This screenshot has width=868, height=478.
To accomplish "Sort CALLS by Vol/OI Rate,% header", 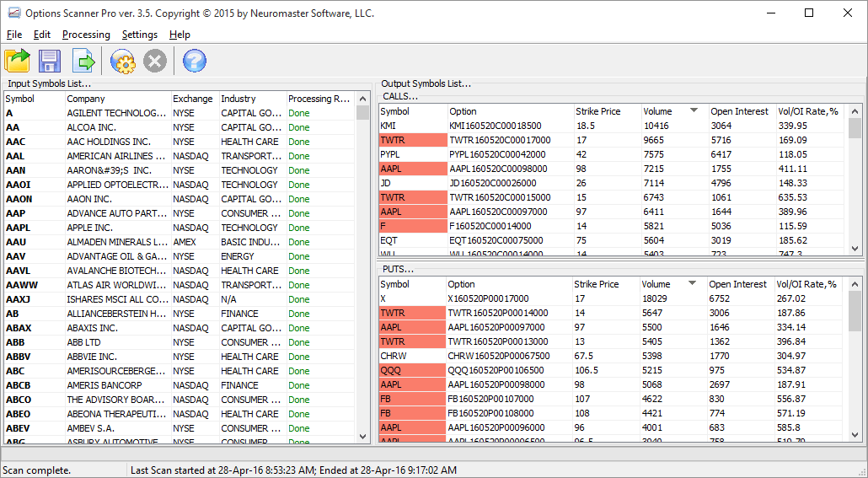I will pyautogui.click(x=811, y=111).
